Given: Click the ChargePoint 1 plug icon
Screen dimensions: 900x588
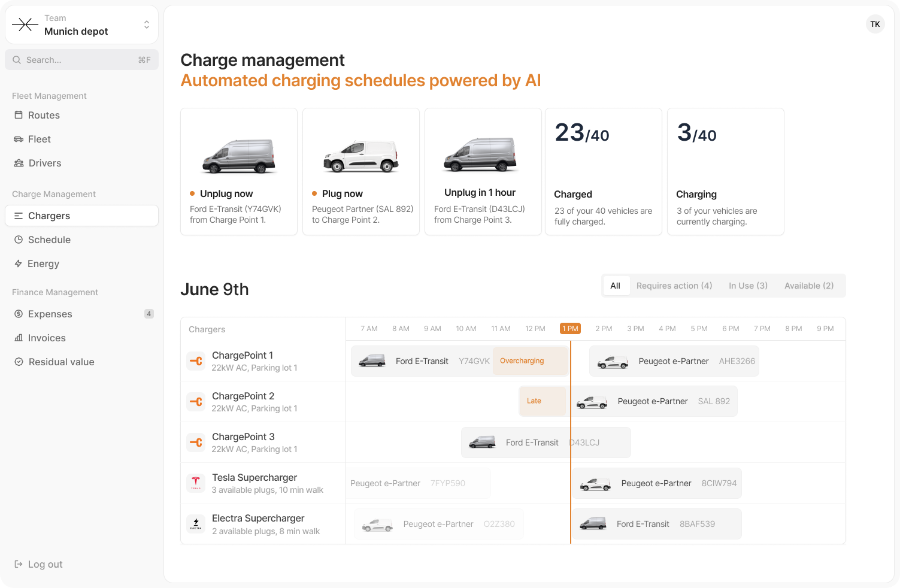Looking at the screenshot, I should tap(196, 361).
